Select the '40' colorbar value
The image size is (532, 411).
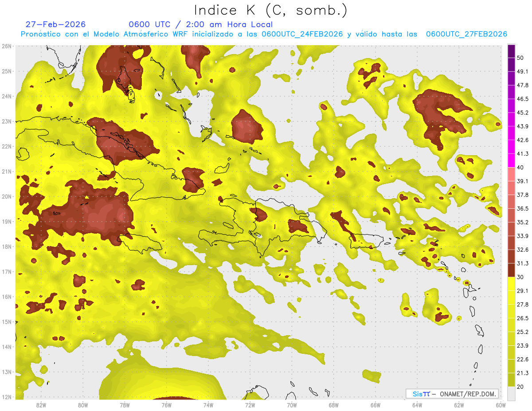pos(520,167)
